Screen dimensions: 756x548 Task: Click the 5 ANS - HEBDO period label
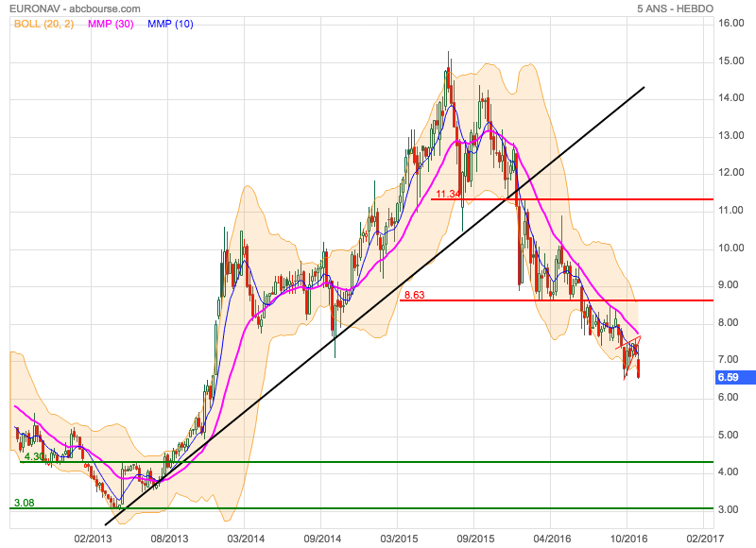coord(675,9)
